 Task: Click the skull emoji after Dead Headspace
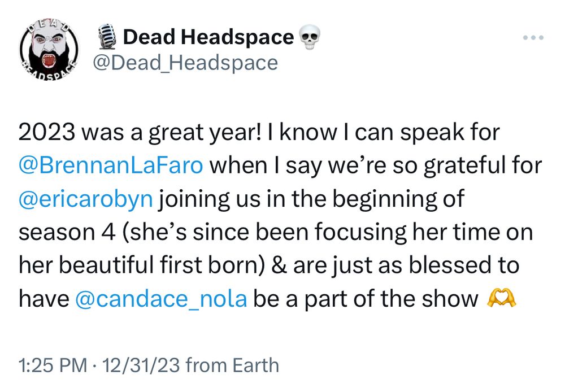308,38
